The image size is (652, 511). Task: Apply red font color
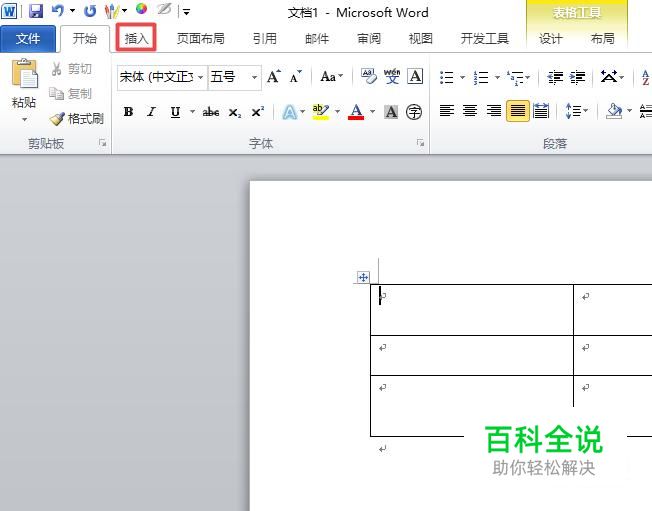[x=356, y=112]
